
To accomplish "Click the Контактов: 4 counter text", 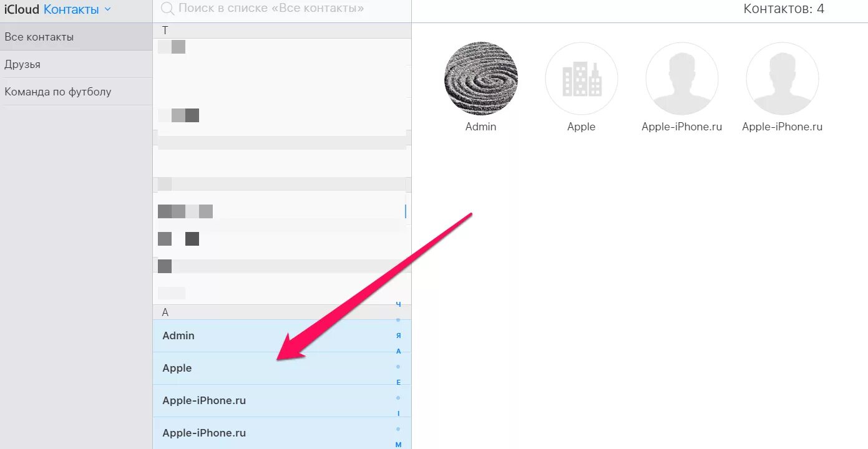I will 784,9.
